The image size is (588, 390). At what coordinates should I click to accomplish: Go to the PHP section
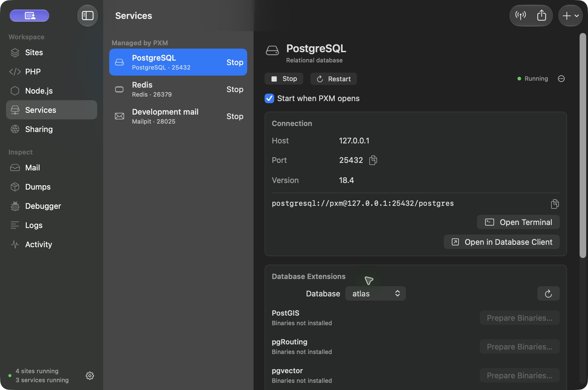click(x=52, y=72)
